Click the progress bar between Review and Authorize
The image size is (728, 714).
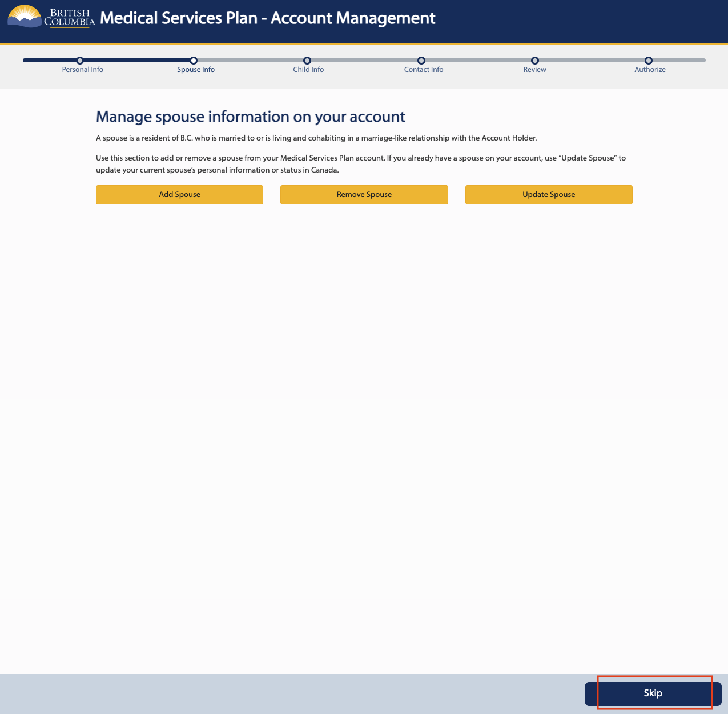(592, 60)
